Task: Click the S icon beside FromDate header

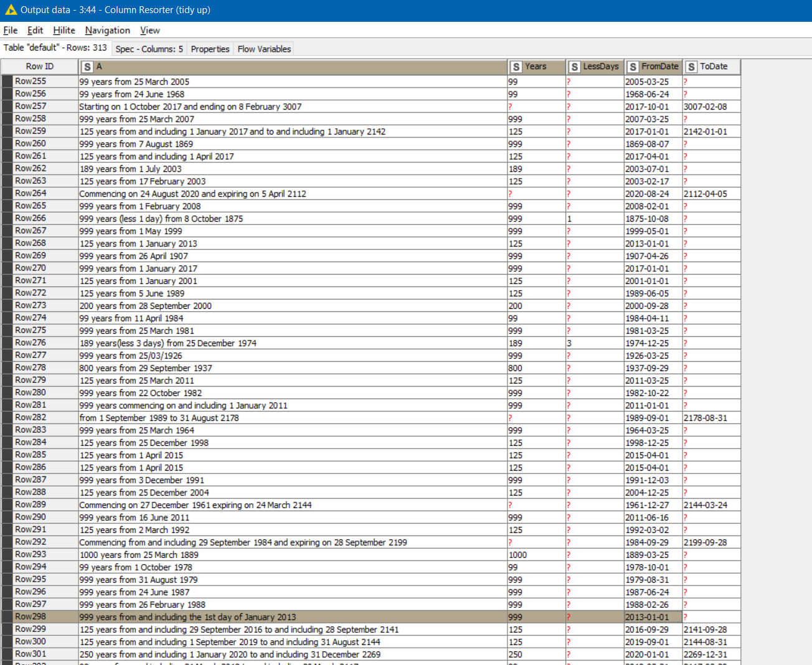Action: (633, 67)
